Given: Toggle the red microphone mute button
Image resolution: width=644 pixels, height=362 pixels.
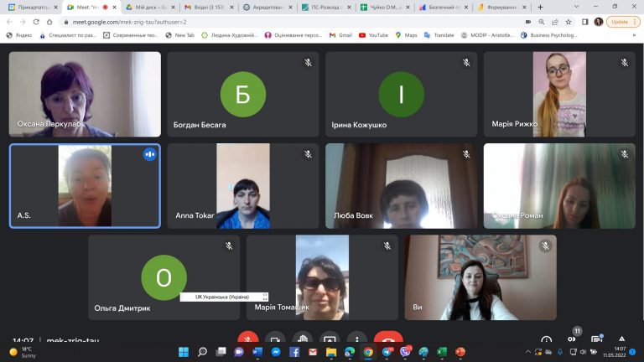Looking at the screenshot, I should coord(247,339).
